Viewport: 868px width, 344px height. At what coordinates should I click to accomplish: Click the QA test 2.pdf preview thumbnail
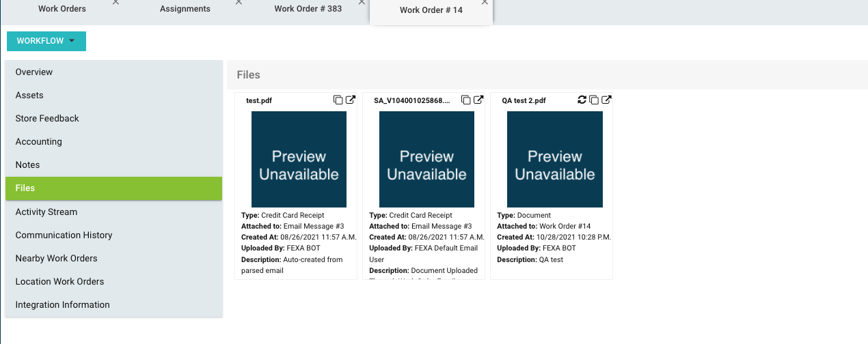coord(554,159)
